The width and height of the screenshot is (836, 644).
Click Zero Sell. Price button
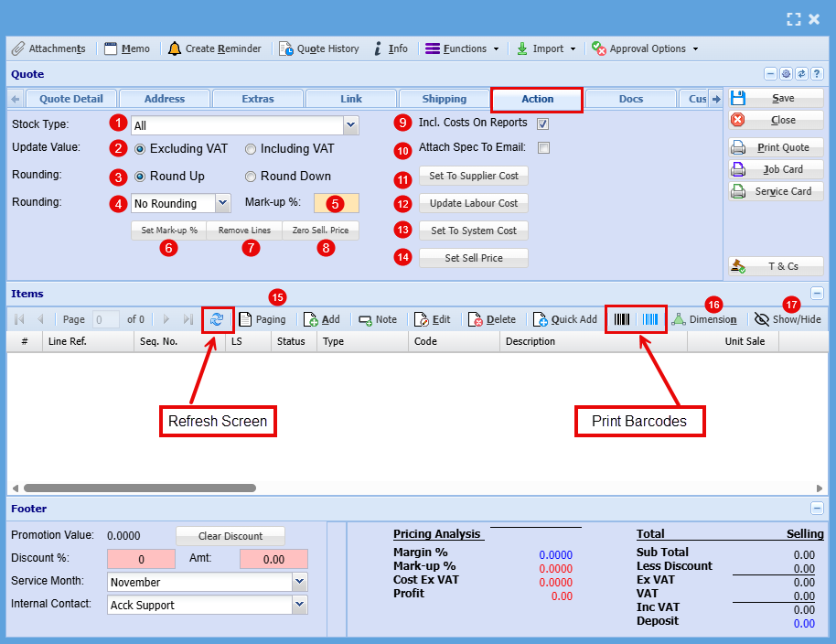click(x=320, y=231)
